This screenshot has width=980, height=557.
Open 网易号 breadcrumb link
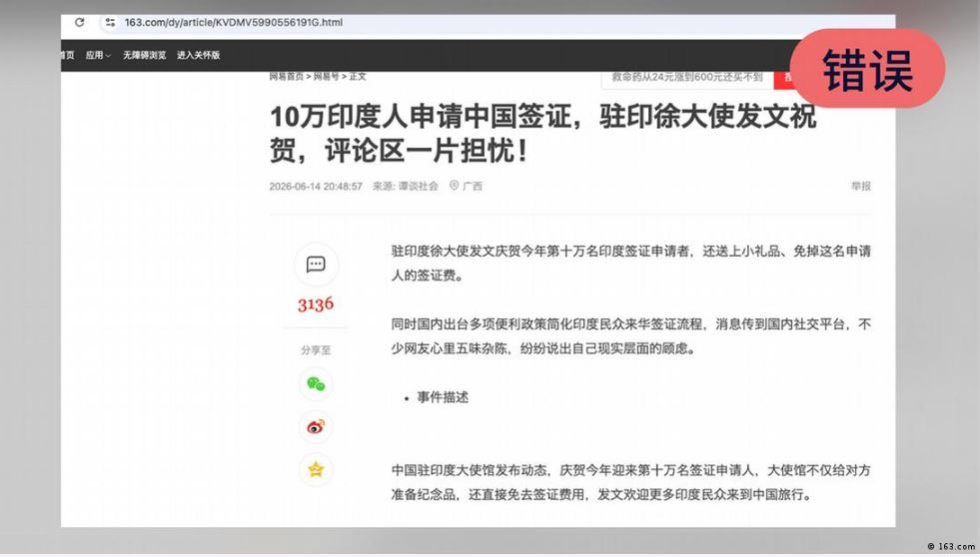click(326, 76)
